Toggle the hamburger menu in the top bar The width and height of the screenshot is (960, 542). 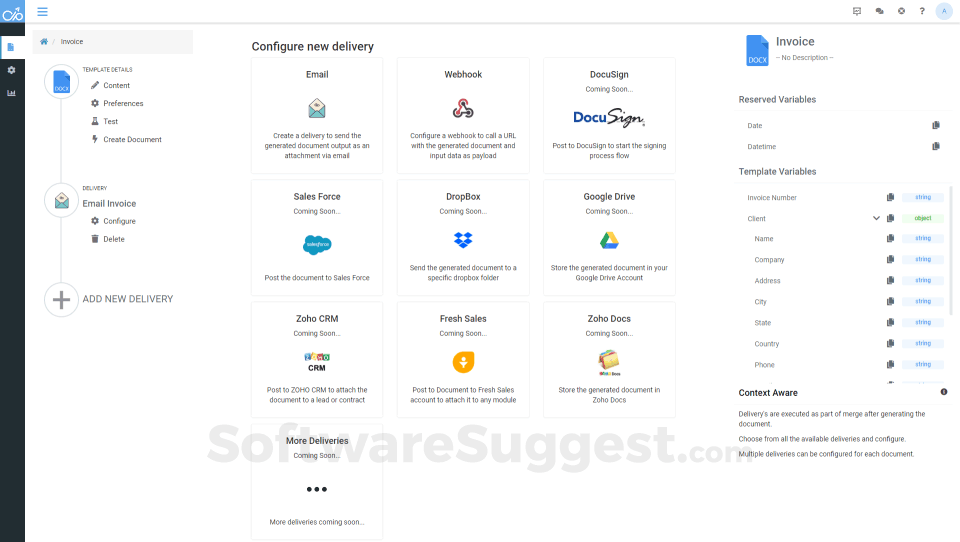42,11
